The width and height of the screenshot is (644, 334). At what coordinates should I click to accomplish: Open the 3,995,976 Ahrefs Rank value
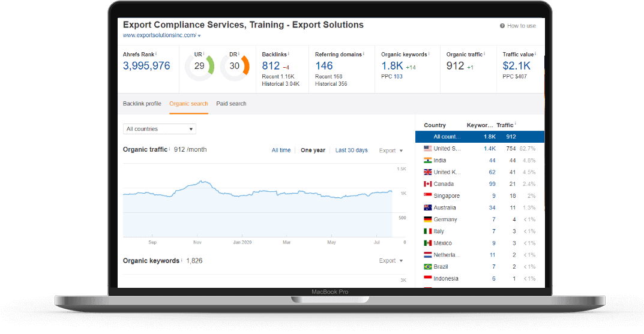[146, 65]
